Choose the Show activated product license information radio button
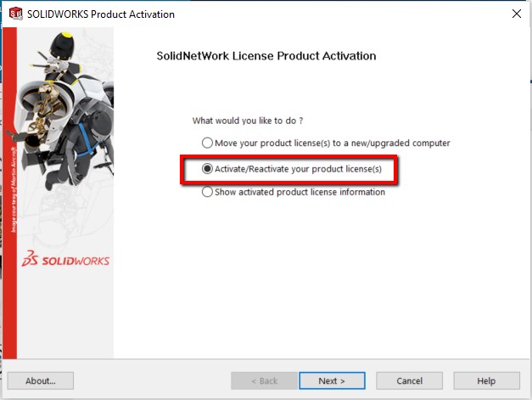 (207, 192)
